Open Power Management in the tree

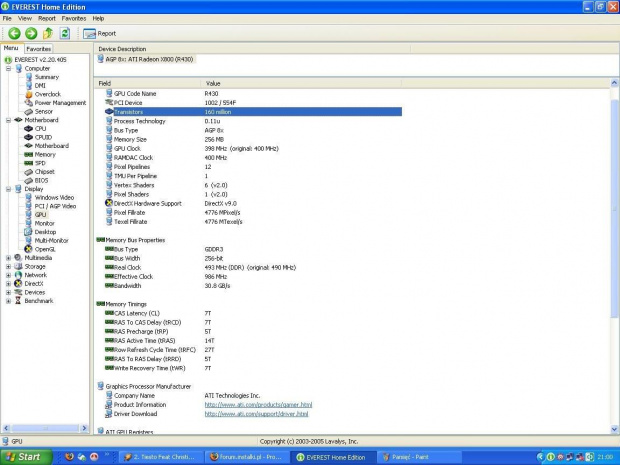click(x=59, y=102)
